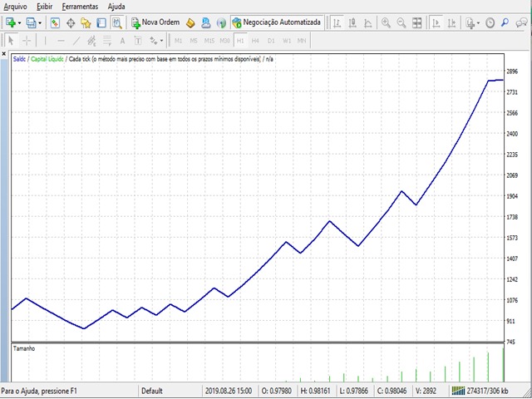This screenshot has height=399, width=532.
Task: Switch to W1 timeframe
Action: (x=287, y=41)
